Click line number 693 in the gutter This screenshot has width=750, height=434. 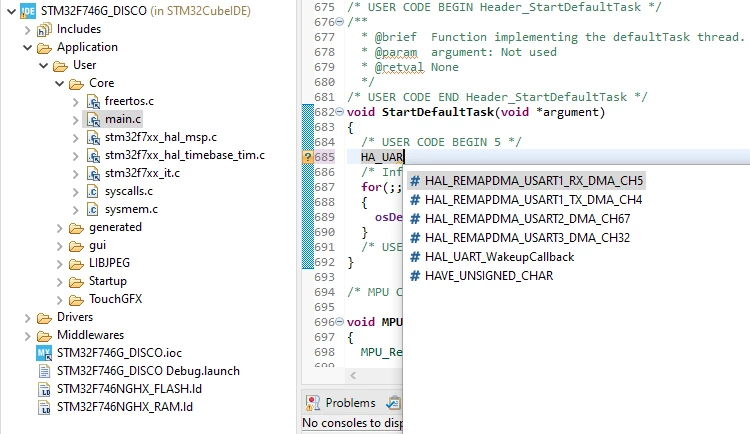tap(324, 277)
